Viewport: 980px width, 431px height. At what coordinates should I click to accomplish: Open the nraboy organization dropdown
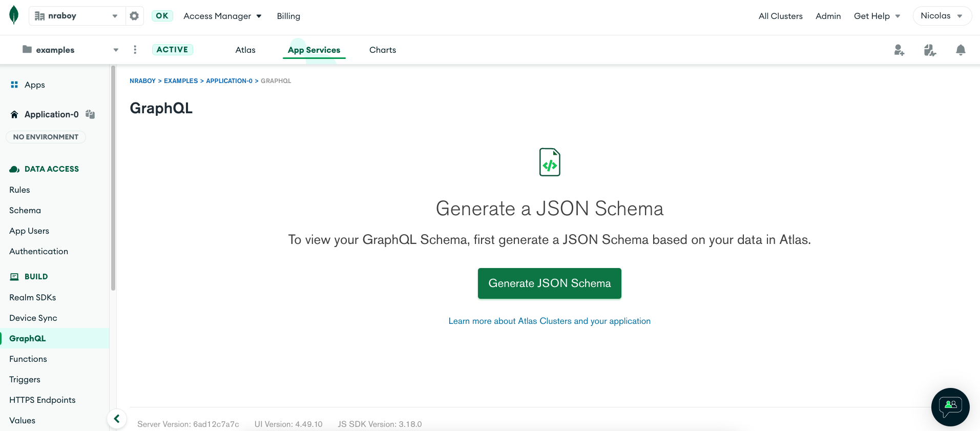point(77,16)
